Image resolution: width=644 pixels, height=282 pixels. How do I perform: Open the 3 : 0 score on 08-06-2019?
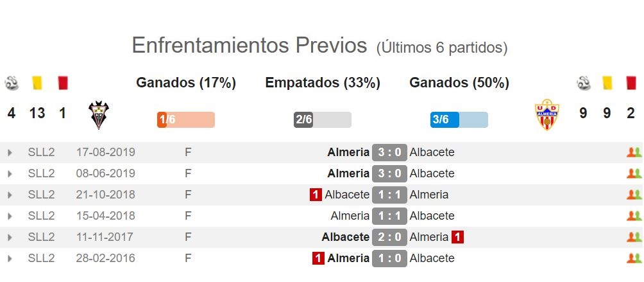click(x=389, y=173)
